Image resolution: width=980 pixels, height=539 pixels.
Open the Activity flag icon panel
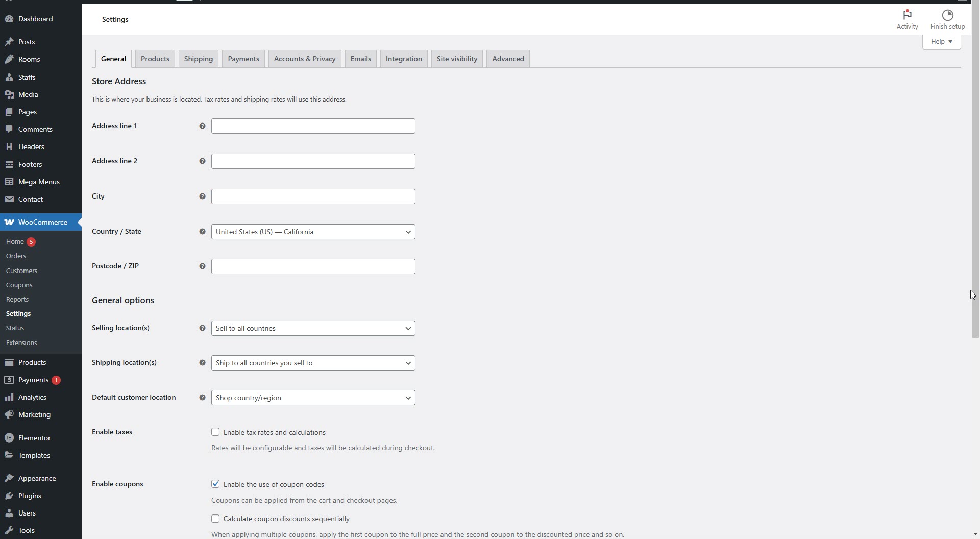(907, 15)
